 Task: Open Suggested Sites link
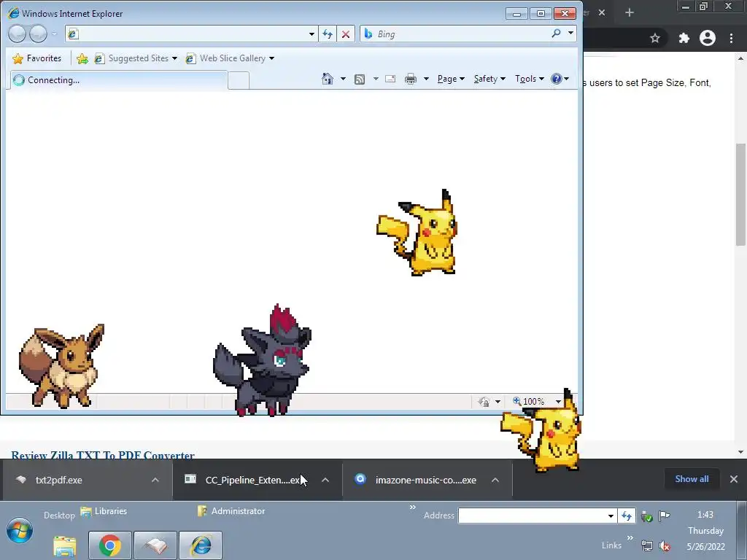coord(136,58)
